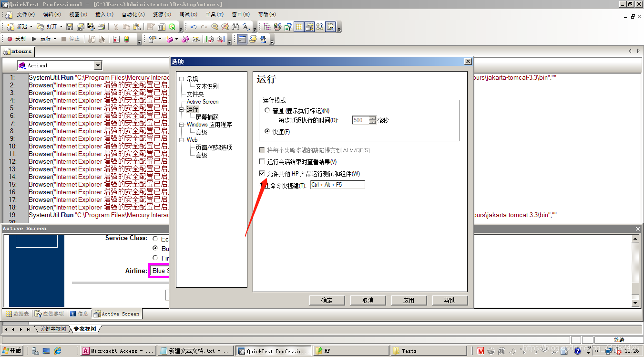Click the greyed 将每个失败步骤的缺陷提交到 ALM/QC checkbox

tap(262, 150)
